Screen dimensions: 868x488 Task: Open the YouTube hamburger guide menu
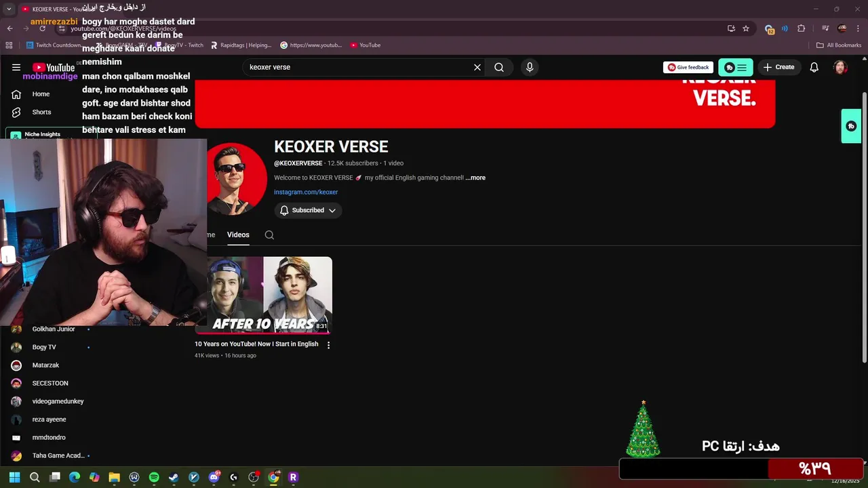(x=16, y=67)
